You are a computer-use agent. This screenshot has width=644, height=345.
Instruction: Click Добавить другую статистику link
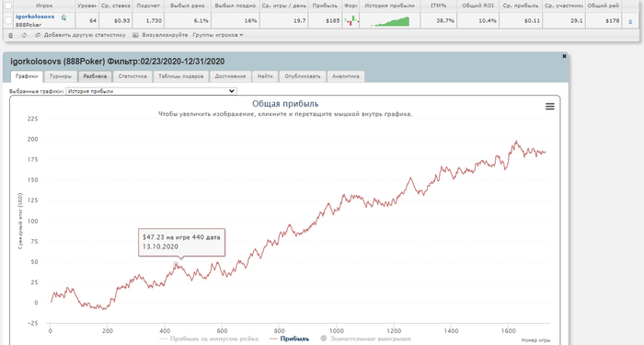85,35
